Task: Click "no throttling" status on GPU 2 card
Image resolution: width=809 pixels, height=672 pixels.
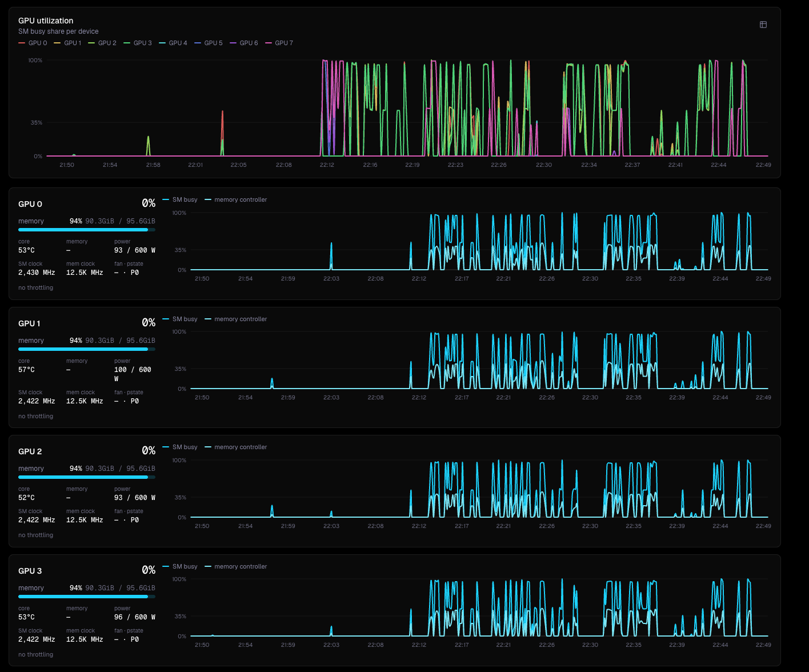Action: 35,535
